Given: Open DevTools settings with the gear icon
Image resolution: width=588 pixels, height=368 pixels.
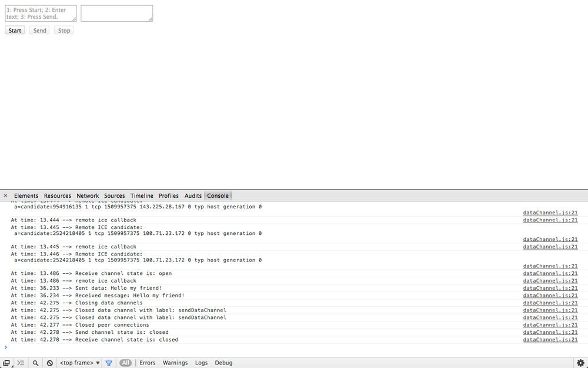Looking at the screenshot, I should point(581,363).
